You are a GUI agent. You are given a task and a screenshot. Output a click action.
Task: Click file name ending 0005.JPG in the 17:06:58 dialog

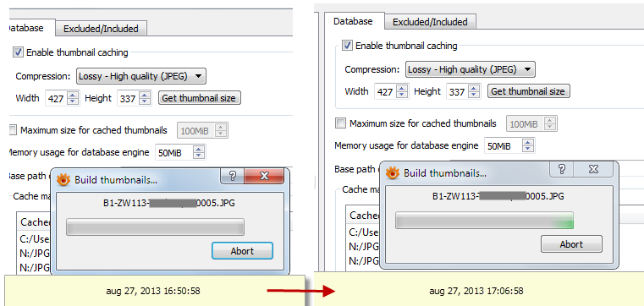click(498, 196)
